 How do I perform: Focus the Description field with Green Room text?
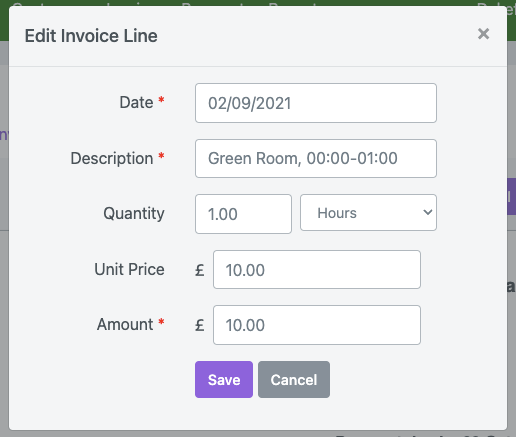(x=316, y=158)
